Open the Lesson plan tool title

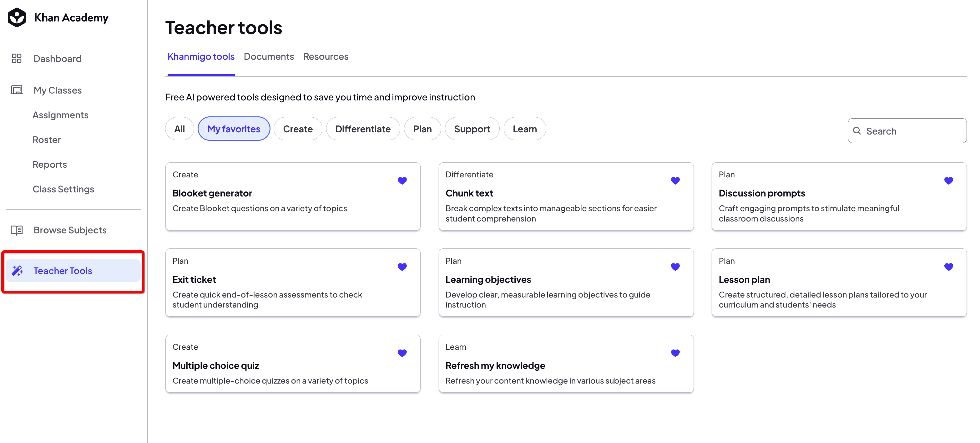coord(744,280)
